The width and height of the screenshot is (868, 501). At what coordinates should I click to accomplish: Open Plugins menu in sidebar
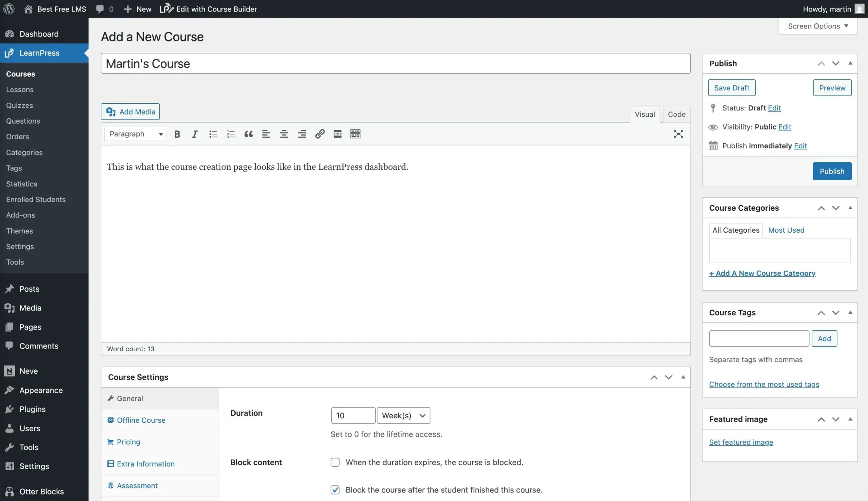(x=44, y=409)
